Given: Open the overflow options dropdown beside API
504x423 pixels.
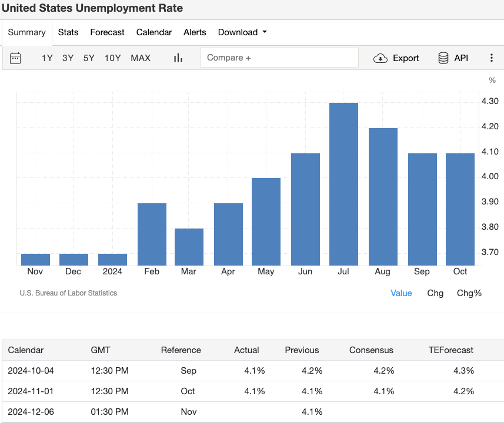Looking at the screenshot, I should (492, 58).
